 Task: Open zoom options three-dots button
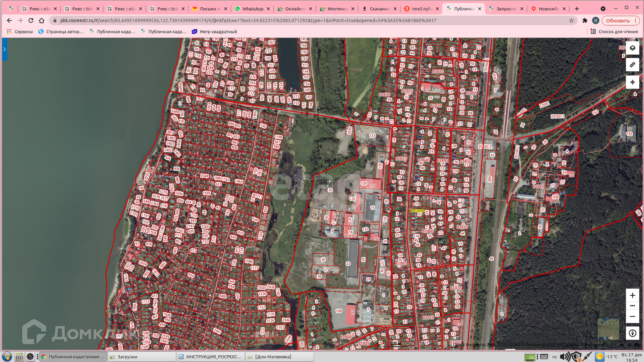632,306
